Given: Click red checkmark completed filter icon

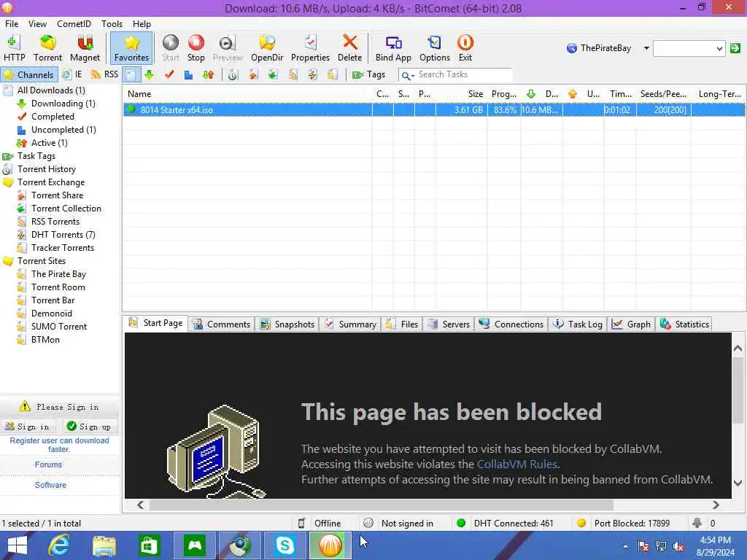Looking at the screenshot, I should coord(169,75).
